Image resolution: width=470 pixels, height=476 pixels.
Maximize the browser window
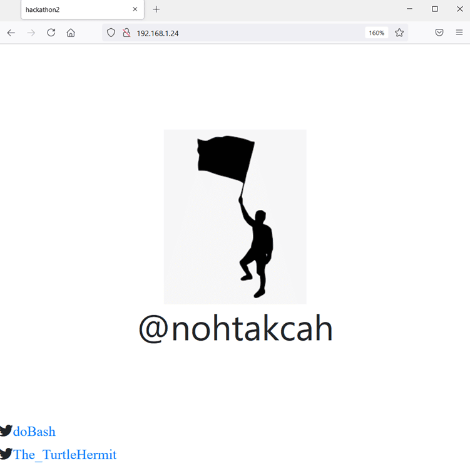435,9
